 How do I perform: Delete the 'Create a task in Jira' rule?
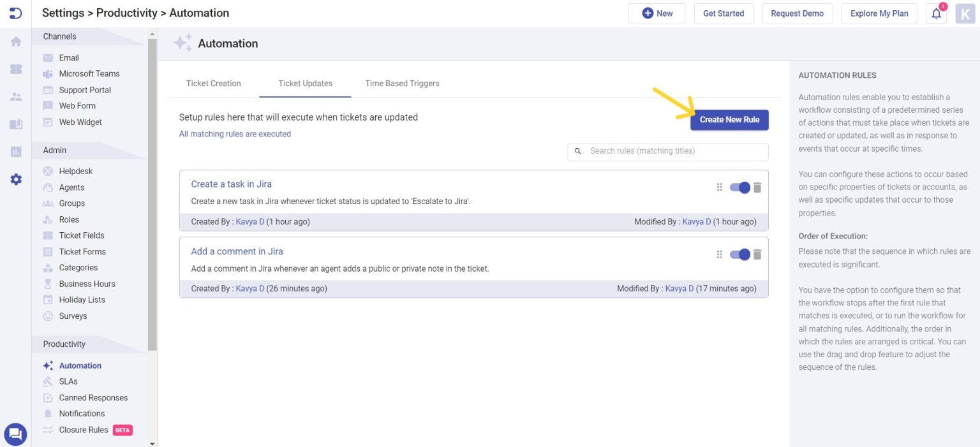757,187
